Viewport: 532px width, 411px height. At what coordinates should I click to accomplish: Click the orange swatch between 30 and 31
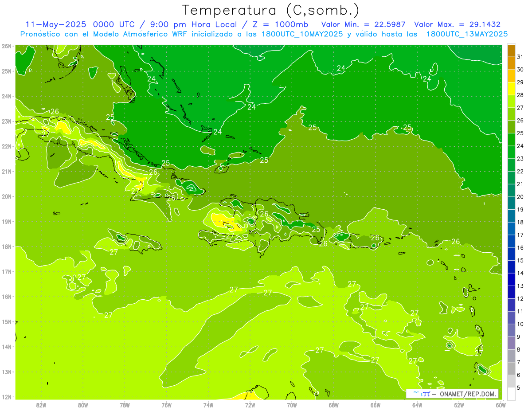[x=511, y=63]
